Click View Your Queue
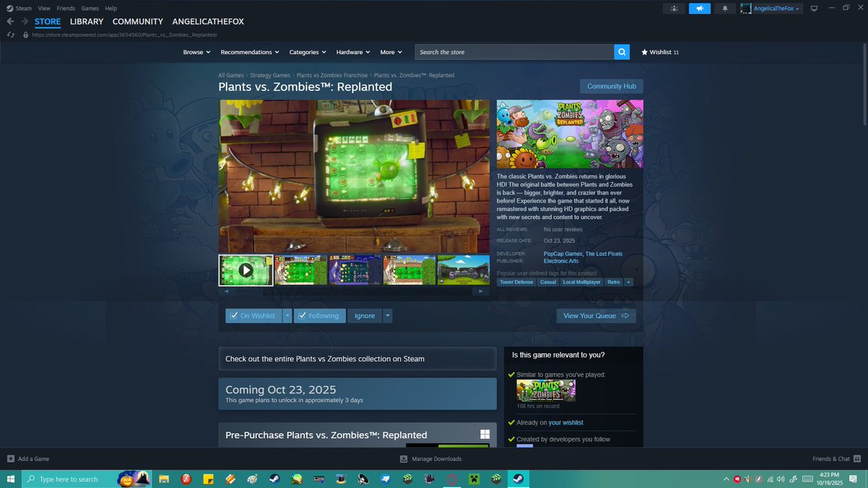Viewport: 868px width, 488px height. tap(596, 316)
